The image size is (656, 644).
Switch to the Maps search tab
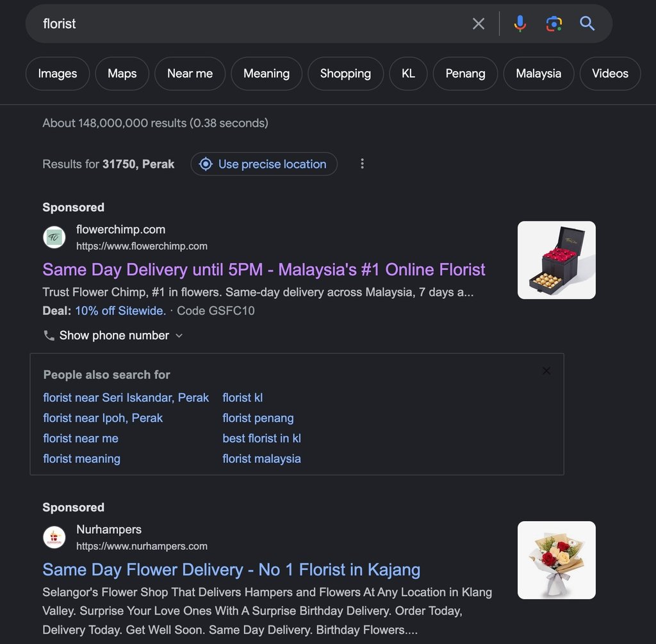click(x=122, y=73)
